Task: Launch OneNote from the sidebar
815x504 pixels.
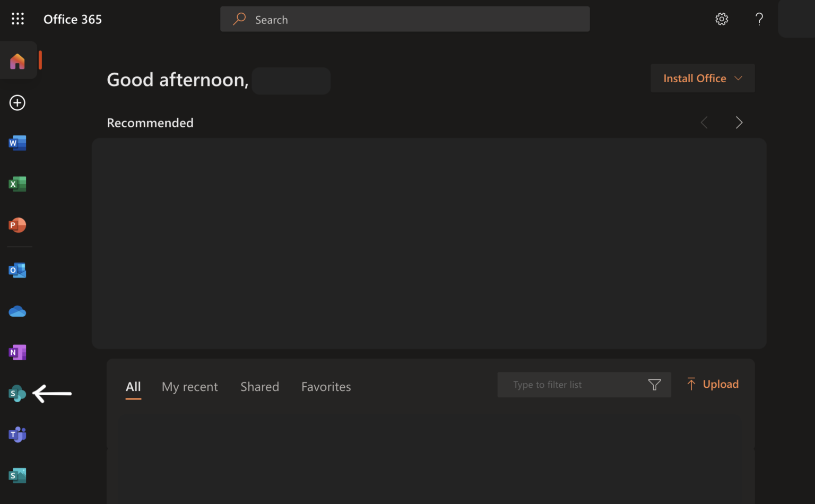Action: point(18,352)
